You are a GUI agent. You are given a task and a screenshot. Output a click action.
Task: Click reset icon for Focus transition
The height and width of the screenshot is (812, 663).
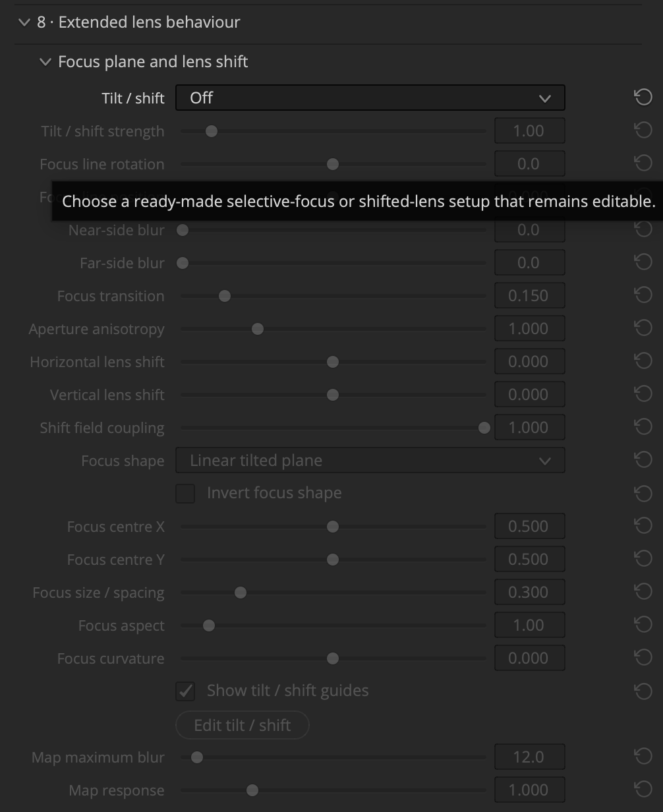[x=643, y=295]
